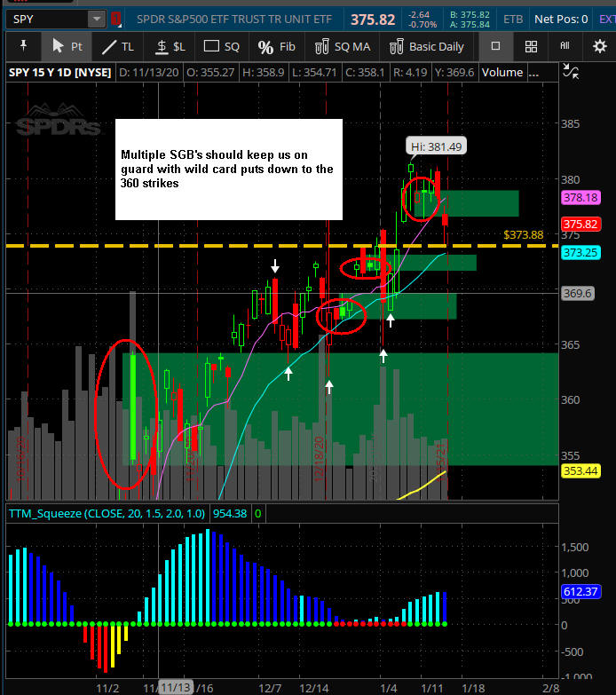Click the 1/4 date on time axis
The image size is (616, 695).
[389, 689]
